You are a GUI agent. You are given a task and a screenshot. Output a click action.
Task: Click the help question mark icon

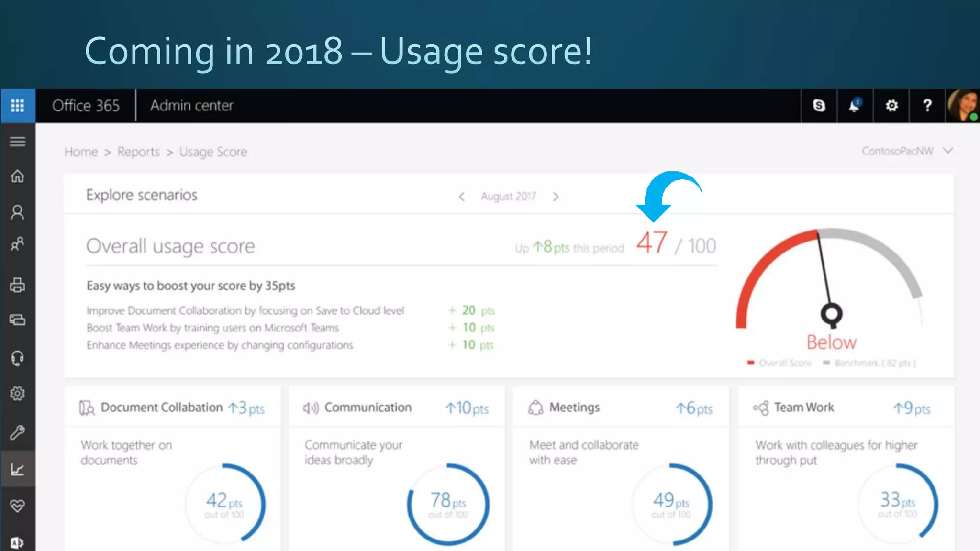click(x=927, y=105)
